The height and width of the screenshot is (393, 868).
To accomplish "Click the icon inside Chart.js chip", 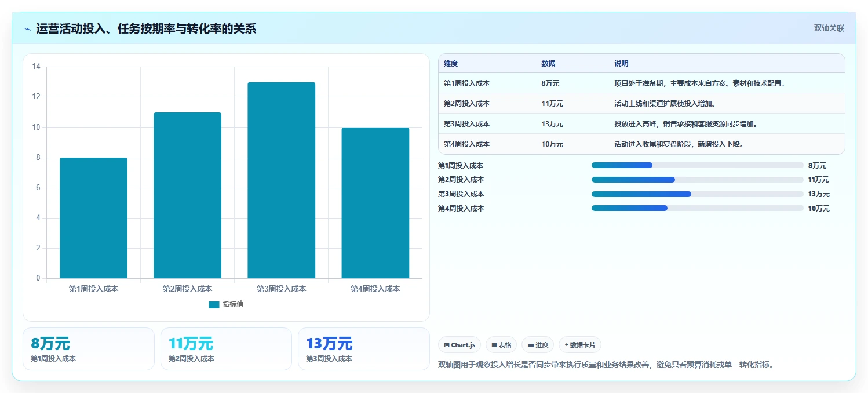I will point(447,345).
